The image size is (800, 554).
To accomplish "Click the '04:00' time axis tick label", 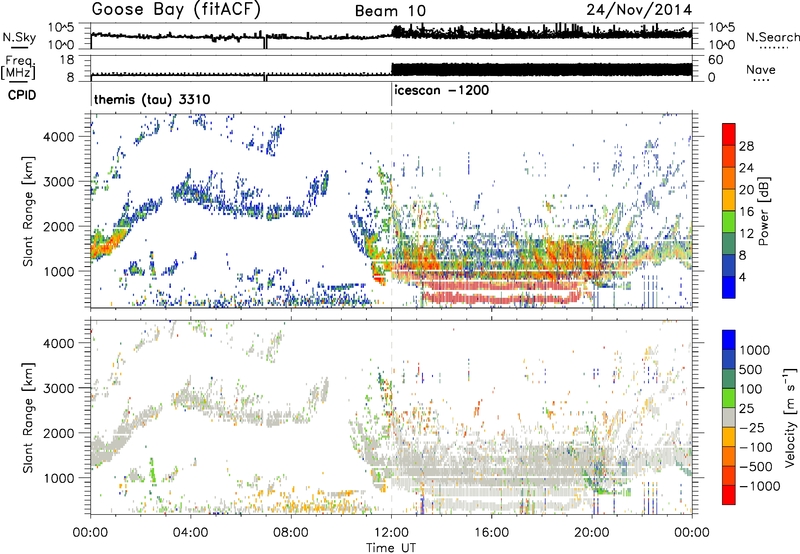I will pos(190,533).
